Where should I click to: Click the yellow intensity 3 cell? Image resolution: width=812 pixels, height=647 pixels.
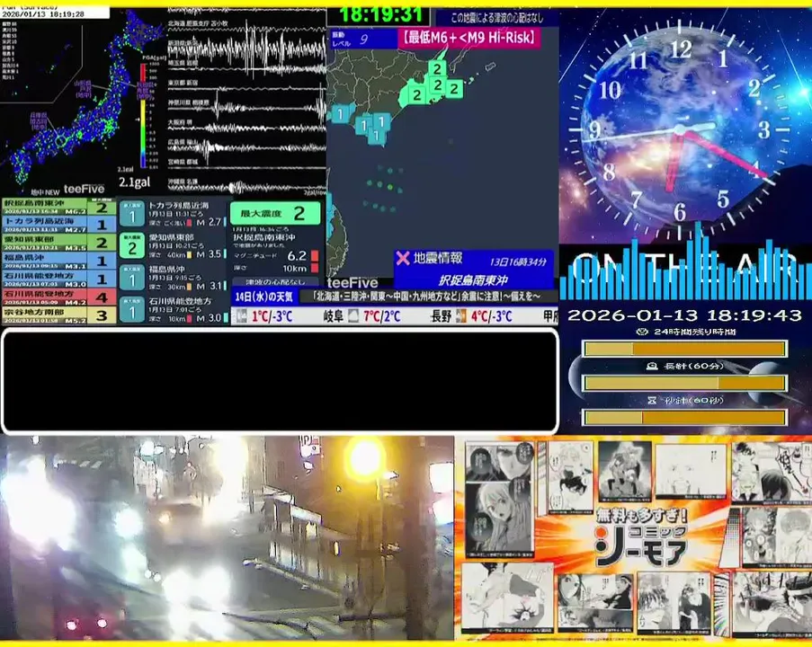[x=102, y=315]
